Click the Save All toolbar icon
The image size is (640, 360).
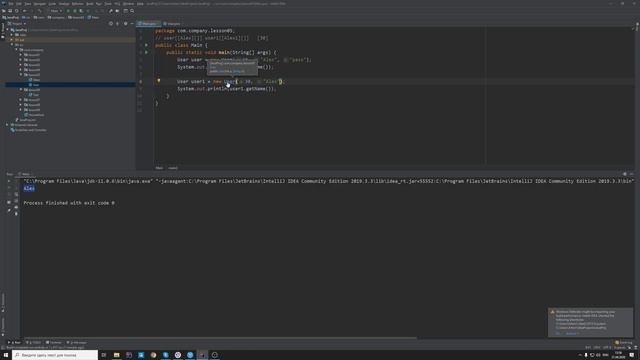(x=10, y=11)
